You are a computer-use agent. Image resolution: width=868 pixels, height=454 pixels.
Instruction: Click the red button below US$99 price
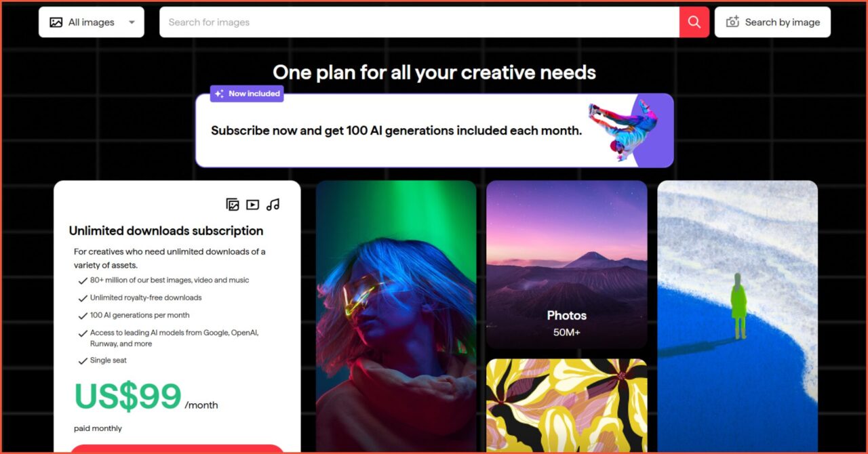[177, 449]
